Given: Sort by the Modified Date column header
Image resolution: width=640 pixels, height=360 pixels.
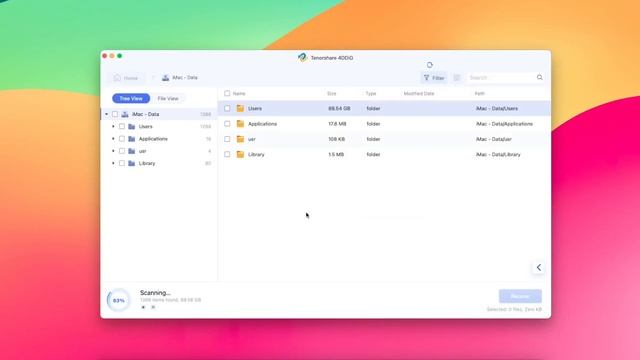Looking at the screenshot, I should point(419,93).
